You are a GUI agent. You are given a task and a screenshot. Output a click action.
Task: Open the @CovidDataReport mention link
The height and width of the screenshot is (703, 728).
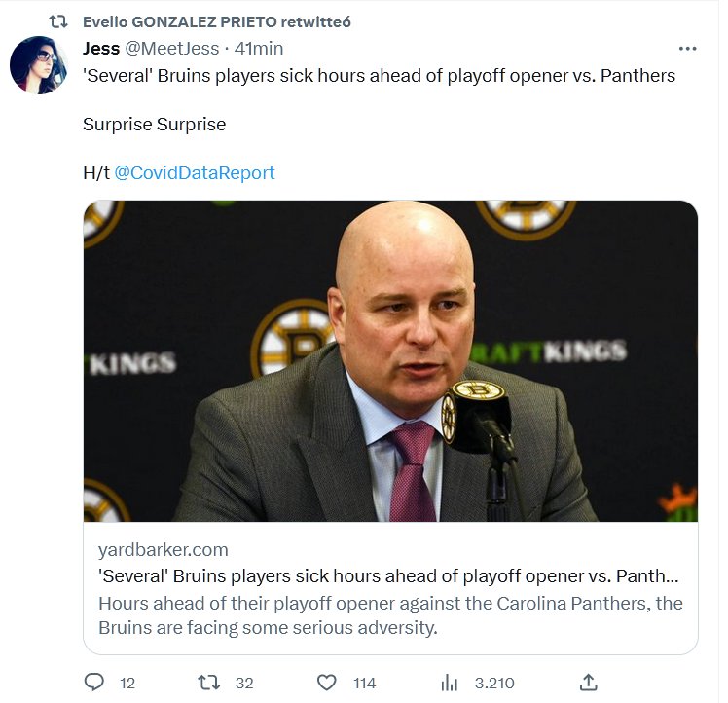(194, 173)
